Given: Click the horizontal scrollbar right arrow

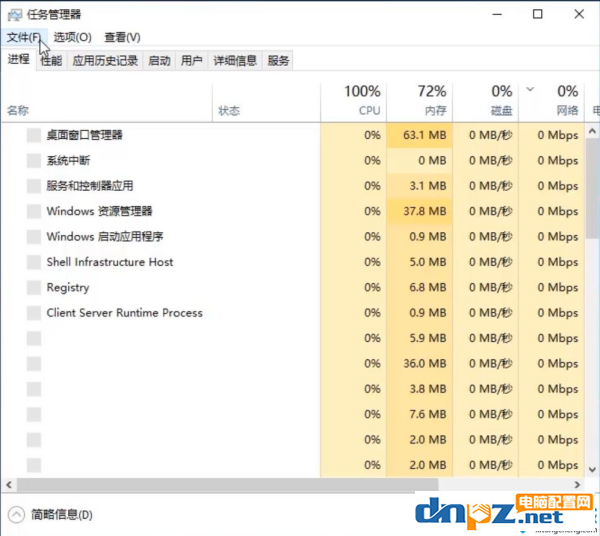Looking at the screenshot, I should point(577,485).
